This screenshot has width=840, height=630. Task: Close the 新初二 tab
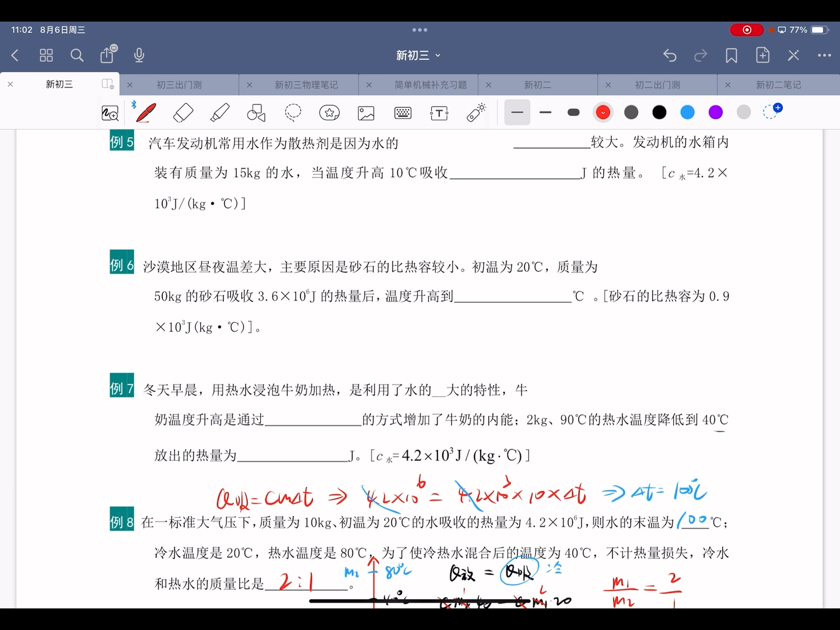(x=488, y=85)
